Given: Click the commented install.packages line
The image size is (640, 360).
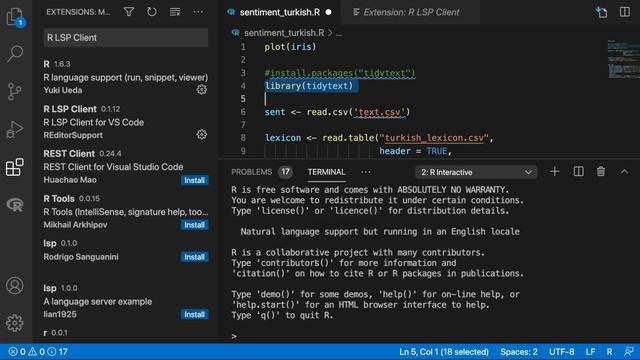Looking at the screenshot, I should coord(340,73).
